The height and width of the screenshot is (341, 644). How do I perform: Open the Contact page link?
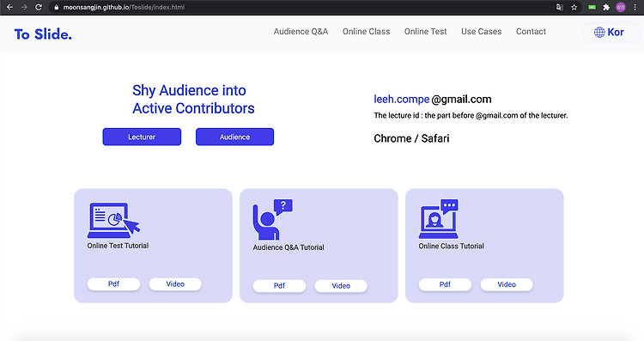click(x=531, y=32)
